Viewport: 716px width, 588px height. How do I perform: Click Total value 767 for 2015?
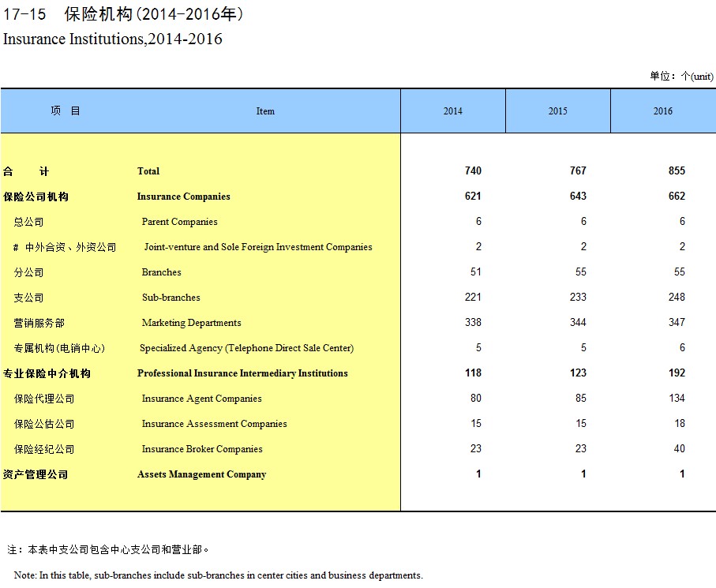(578, 170)
